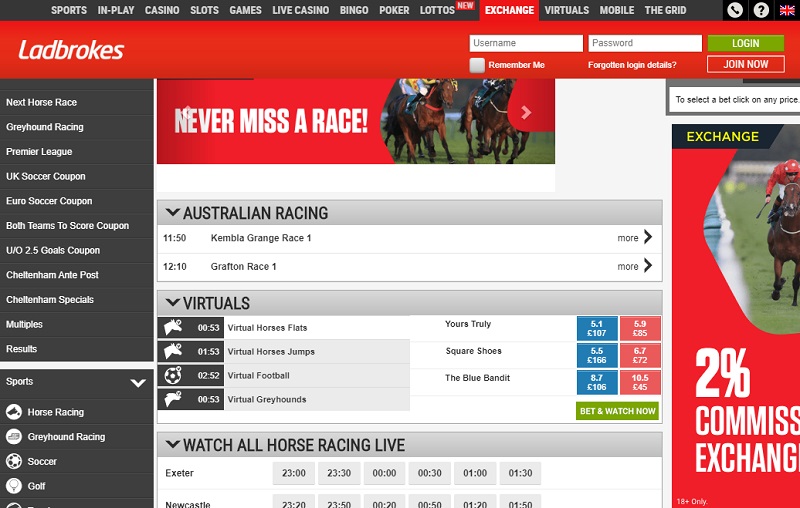Back Yours Truly at 5.1

coord(597,328)
